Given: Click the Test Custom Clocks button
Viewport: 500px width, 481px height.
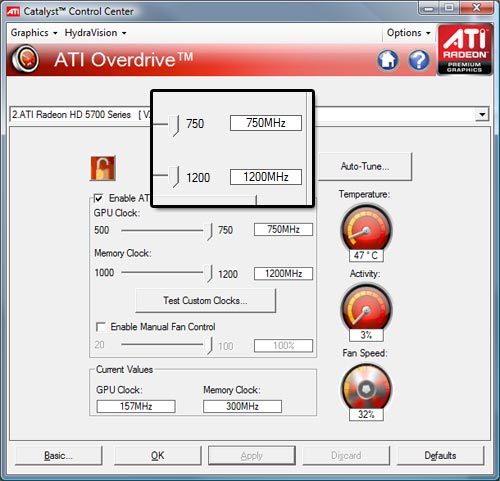Looking at the screenshot, I should pyautogui.click(x=205, y=300).
